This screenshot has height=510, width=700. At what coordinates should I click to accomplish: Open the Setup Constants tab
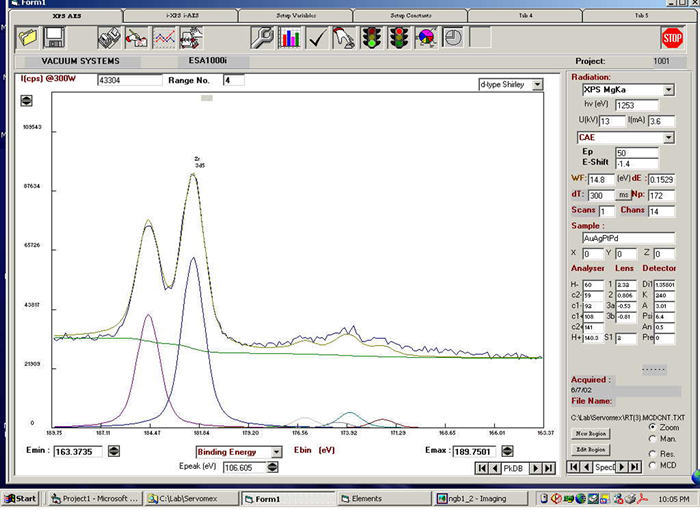(x=411, y=16)
